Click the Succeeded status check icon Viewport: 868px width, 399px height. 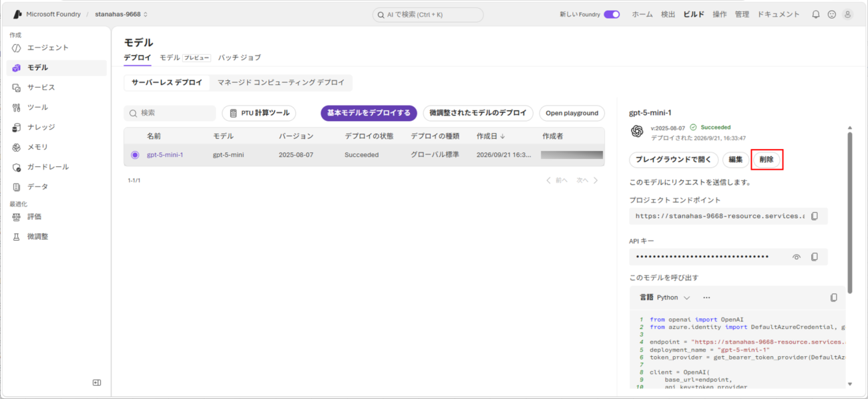(x=693, y=127)
